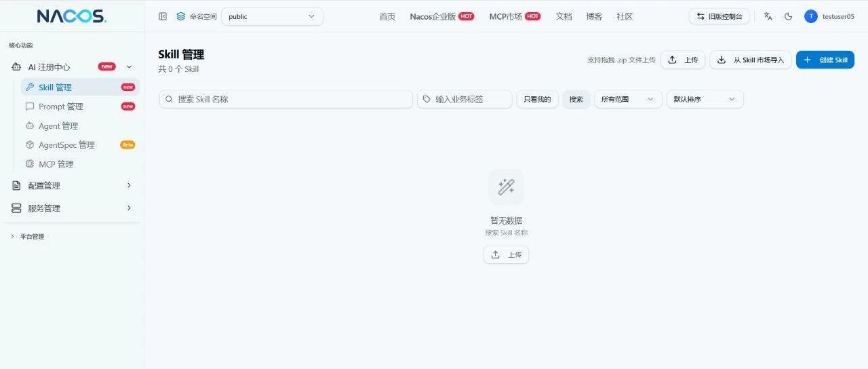The height and width of the screenshot is (369, 868).
Task: Click the 上传 button under 暂无数据
Action: (506, 254)
